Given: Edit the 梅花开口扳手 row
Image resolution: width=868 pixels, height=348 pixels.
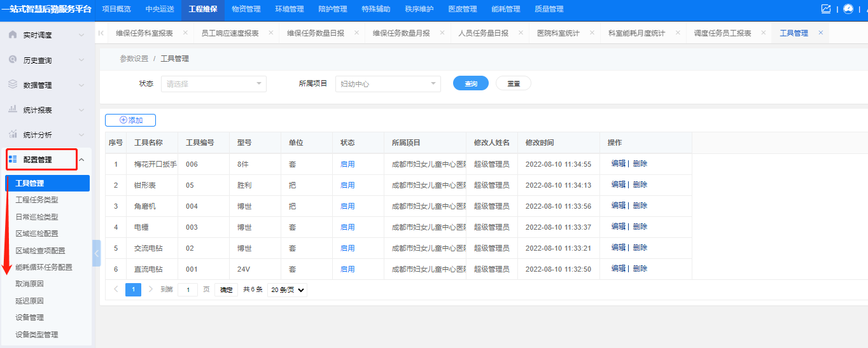Looking at the screenshot, I should coord(618,164).
